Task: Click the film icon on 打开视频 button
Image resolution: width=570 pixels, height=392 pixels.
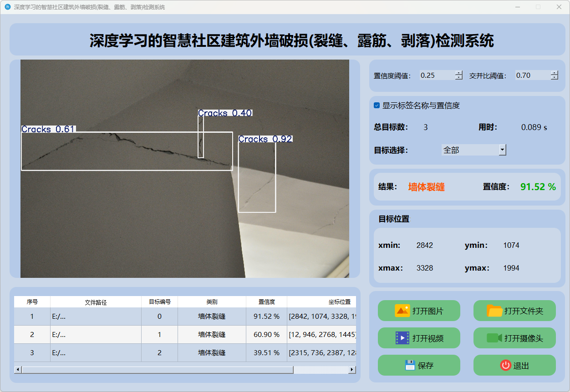Action: pyautogui.click(x=402, y=338)
